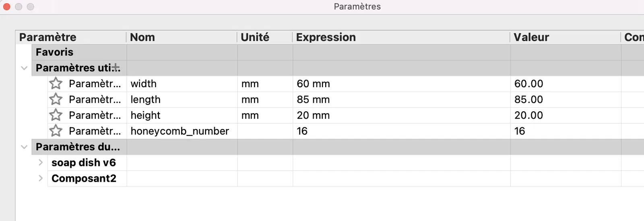Collapse the Paramètres du modèle section
The height and width of the screenshot is (221, 644).
pos(24,147)
